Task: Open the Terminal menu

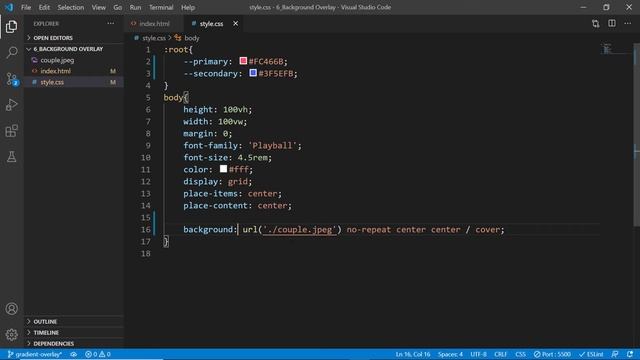Action: tap(161, 7)
